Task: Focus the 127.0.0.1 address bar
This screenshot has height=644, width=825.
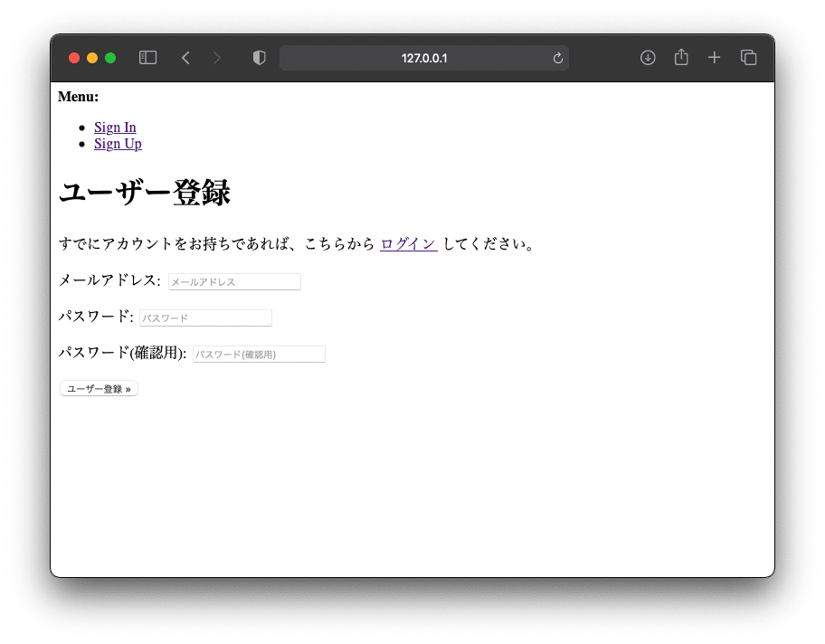Action: coord(424,58)
